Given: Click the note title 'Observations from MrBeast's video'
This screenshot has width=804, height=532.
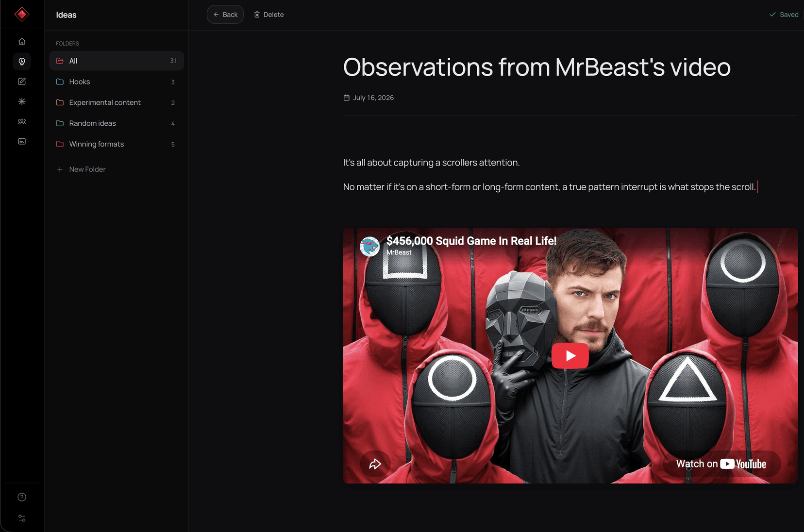Looking at the screenshot, I should pyautogui.click(x=537, y=67).
